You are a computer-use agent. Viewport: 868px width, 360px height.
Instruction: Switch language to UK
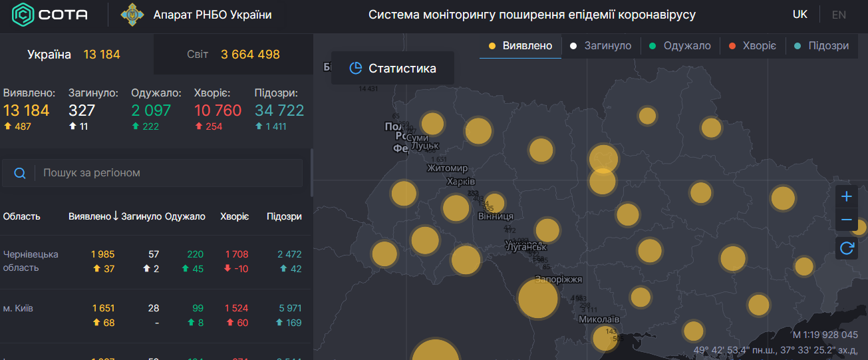tap(799, 15)
